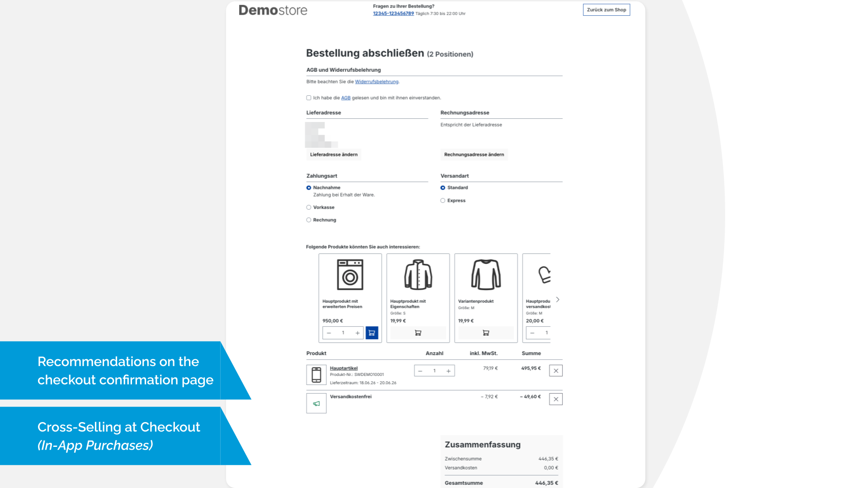Open Hauptartikel smartphone thumbnail

point(316,375)
